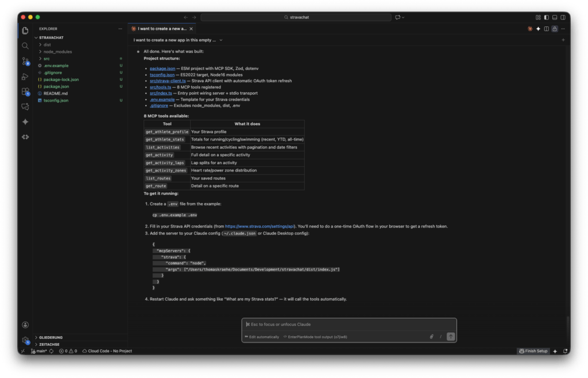
Task: Open the Cloud Code icon in the activity bar
Action: 25,137
